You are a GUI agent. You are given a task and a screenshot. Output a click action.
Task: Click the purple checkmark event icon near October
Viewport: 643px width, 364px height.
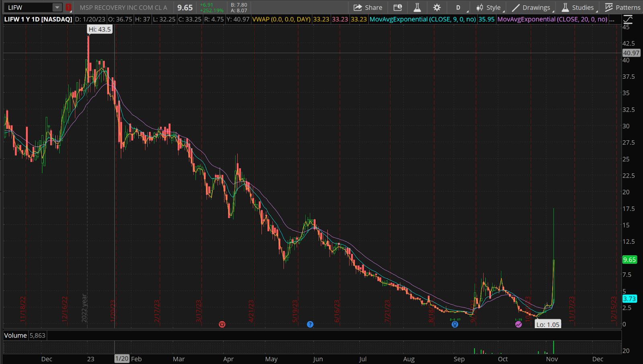[x=518, y=324]
